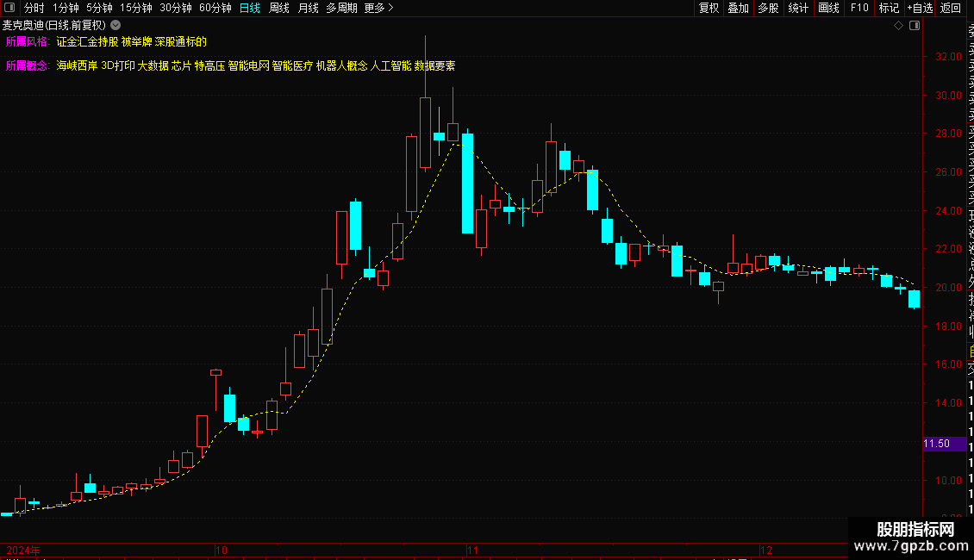Open 多股 multi-stock view

768,8
